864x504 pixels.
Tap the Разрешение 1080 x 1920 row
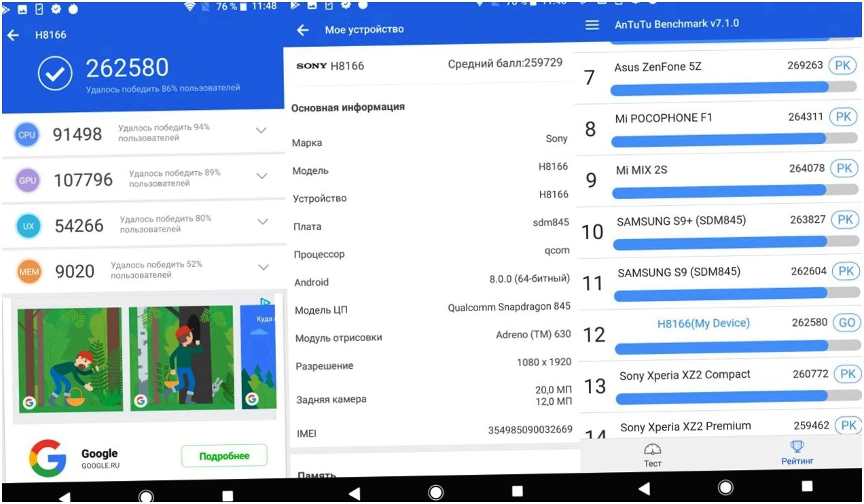pos(433,364)
